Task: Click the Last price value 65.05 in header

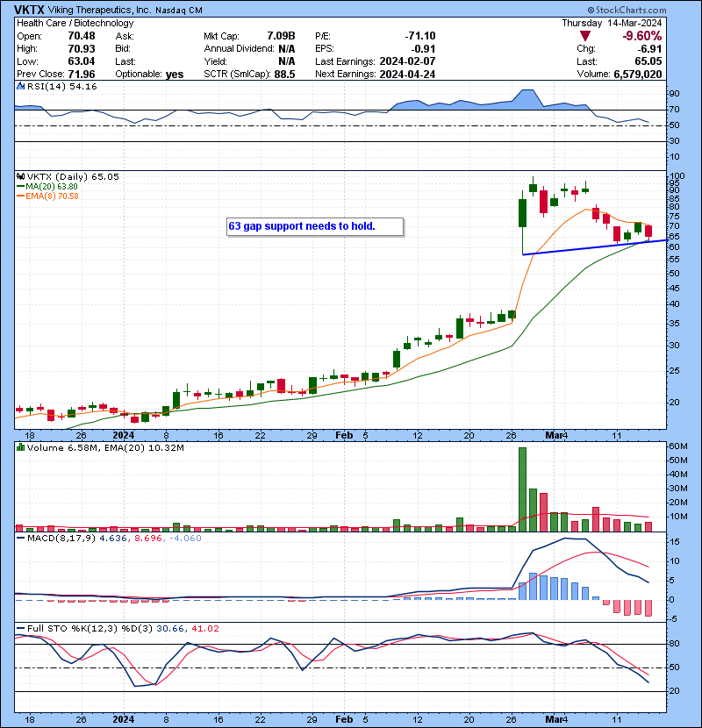Action: coord(648,61)
